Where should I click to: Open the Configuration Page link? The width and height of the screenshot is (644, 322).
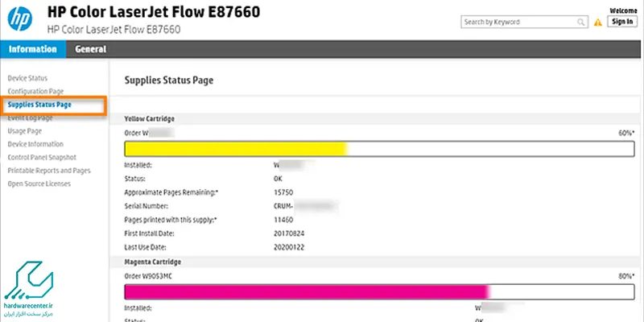point(35,91)
